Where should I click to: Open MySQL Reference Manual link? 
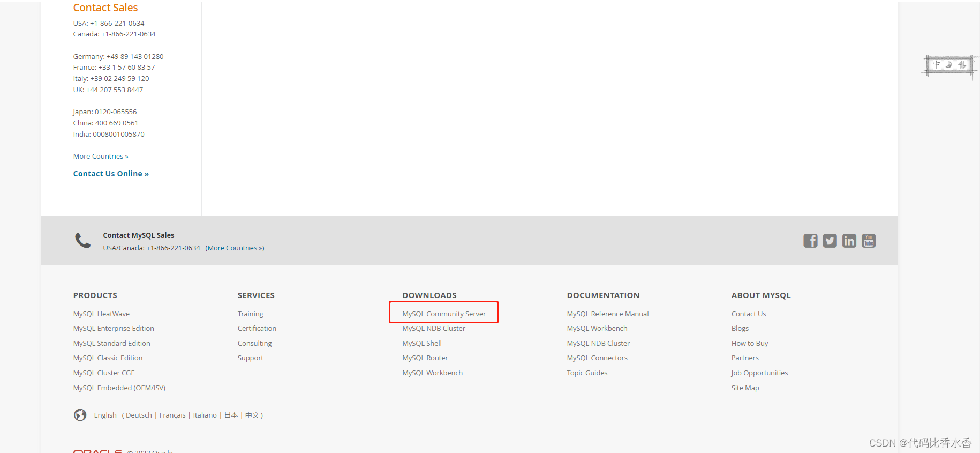click(x=608, y=314)
